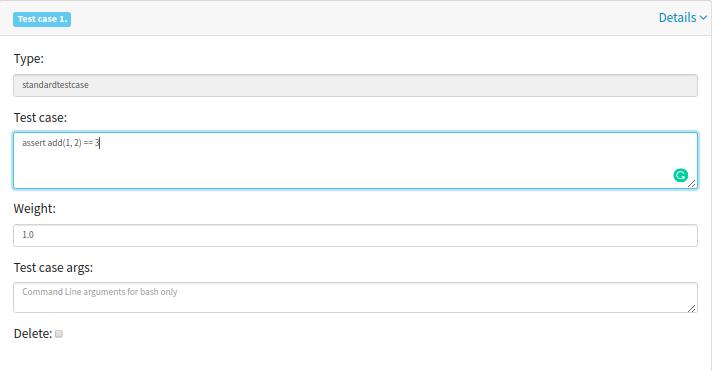Tick the Delete checkbox
714x371 pixels.
click(x=59, y=334)
